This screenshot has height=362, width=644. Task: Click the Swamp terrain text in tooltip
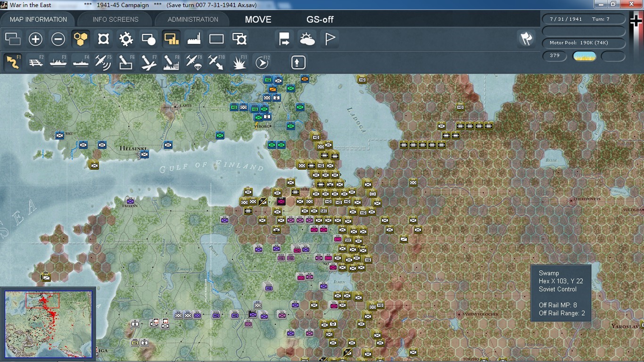(x=549, y=273)
